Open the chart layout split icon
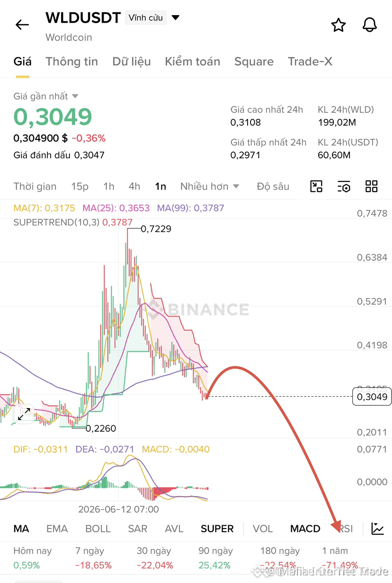Viewport: 392px width, 583px height. click(316, 186)
